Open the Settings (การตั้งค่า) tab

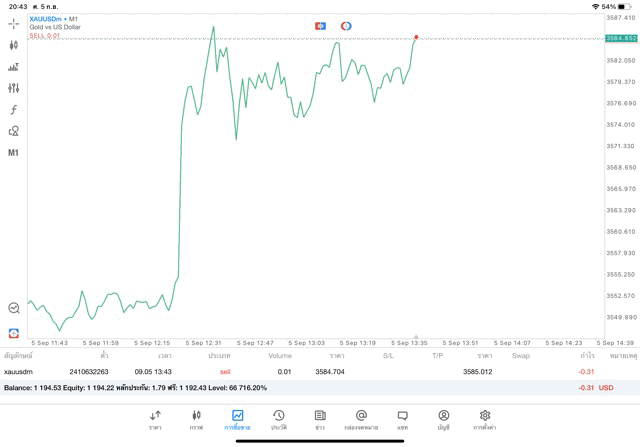tap(485, 419)
